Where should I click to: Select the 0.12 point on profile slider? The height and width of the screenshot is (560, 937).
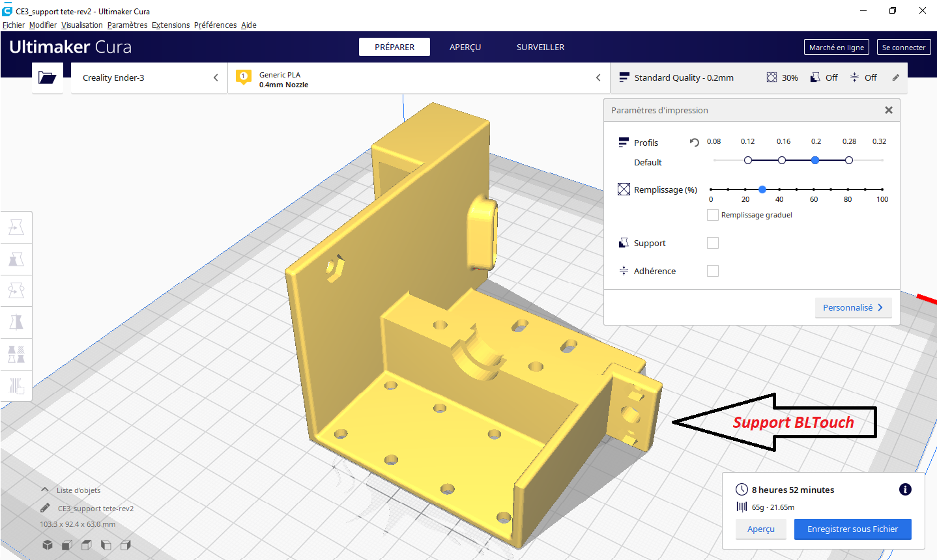(748, 160)
